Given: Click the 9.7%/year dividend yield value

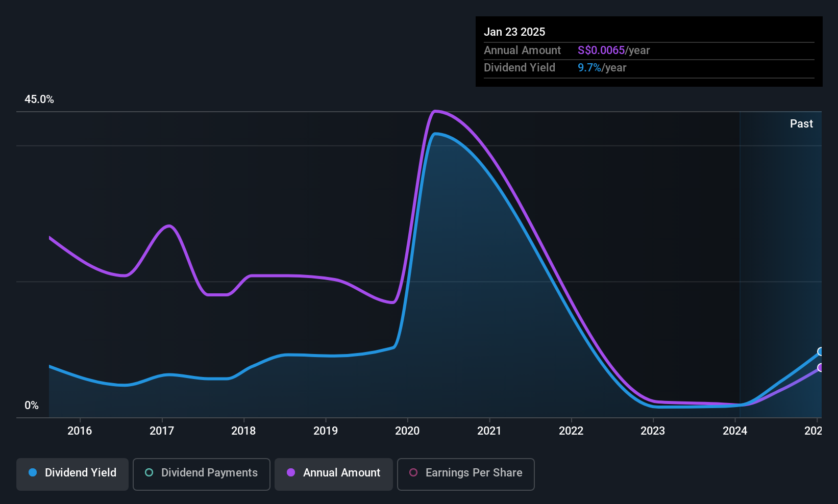Looking at the screenshot, I should (602, 68).
